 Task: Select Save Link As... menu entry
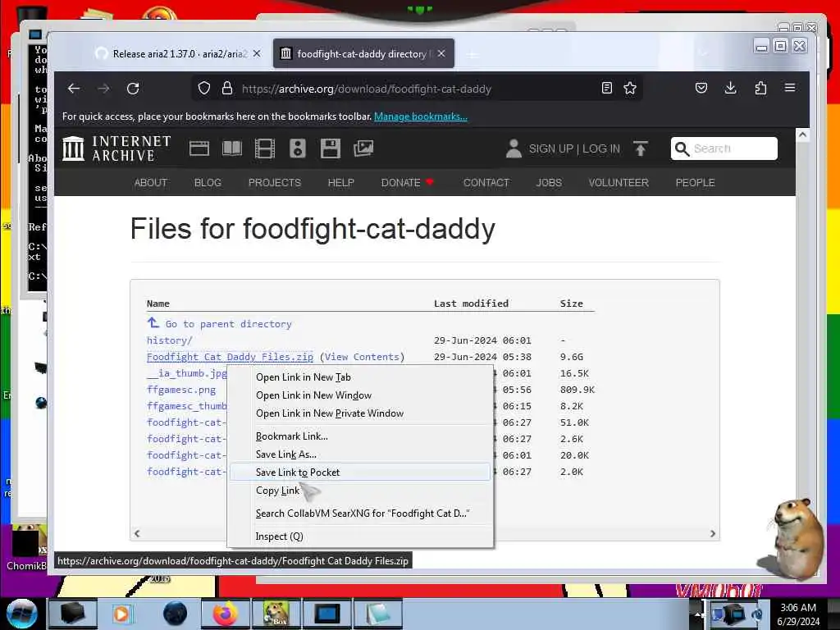(x=285, y=454)
